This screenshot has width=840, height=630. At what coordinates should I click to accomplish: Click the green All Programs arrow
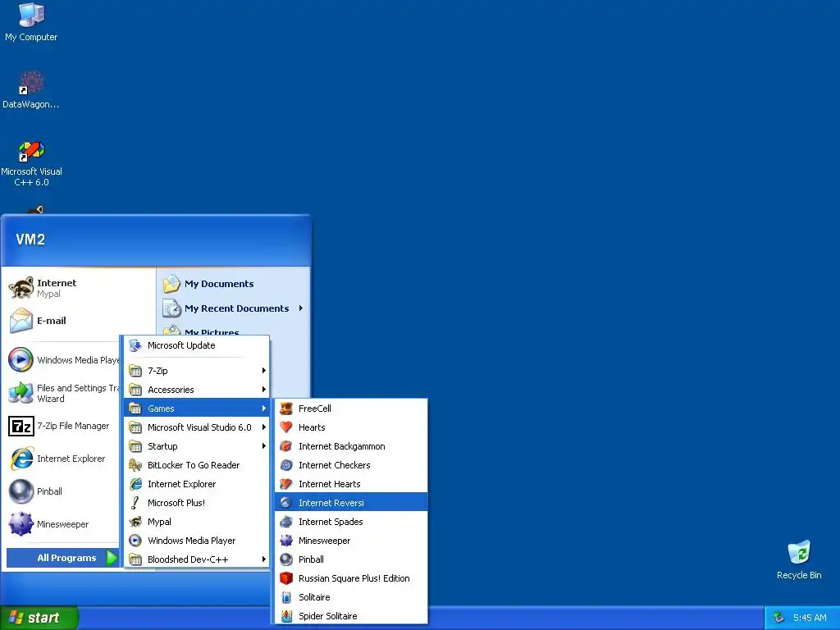click(112, 558)
